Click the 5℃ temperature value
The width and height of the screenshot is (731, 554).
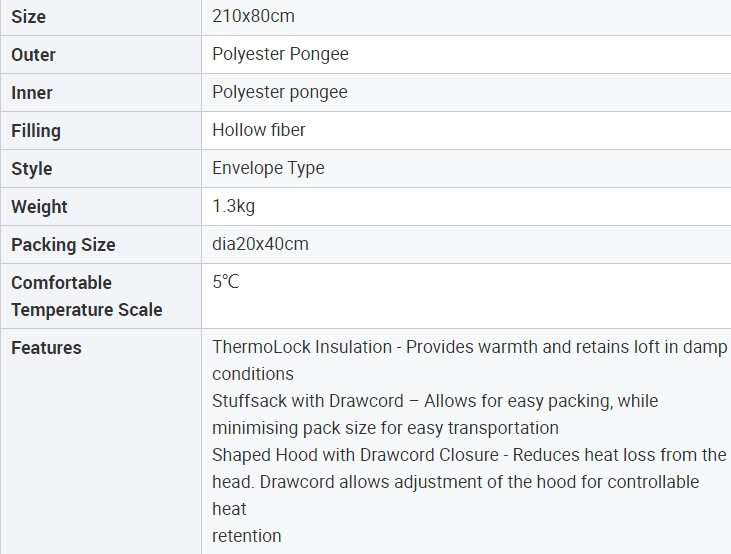225,282
